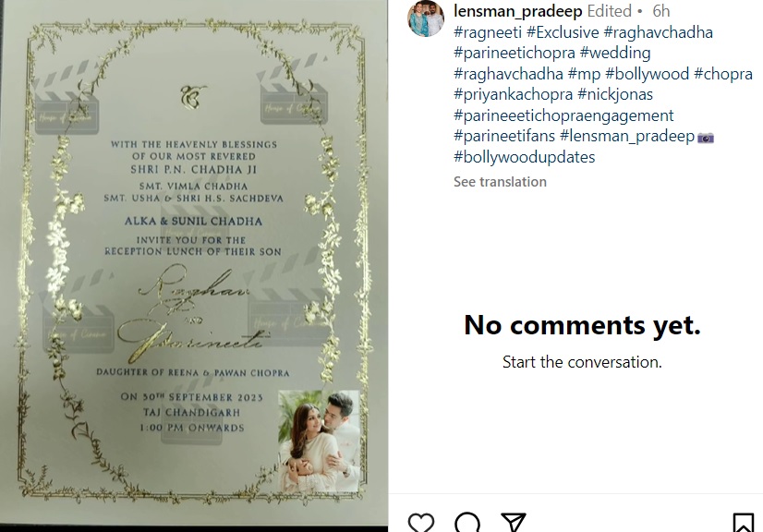The width and height of the screenshot is (763, 532).
Task: Open #wedding hashtag
Action: 615,53
